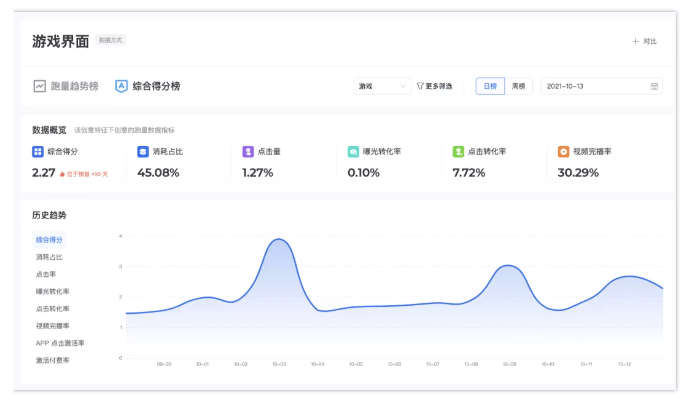Screen dimensions: 681x396
Task: Click the 综合得分 blue grid icon
Action: click(x=38, y=152)
